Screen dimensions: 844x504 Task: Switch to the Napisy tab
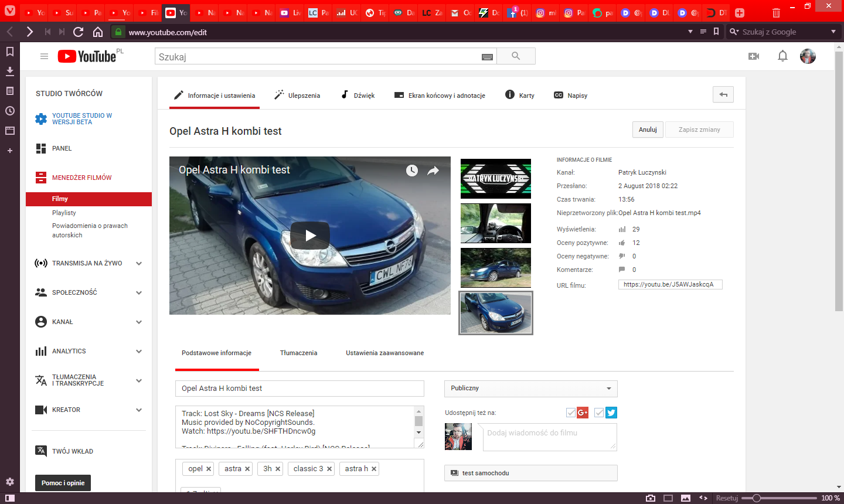(570, 95)
